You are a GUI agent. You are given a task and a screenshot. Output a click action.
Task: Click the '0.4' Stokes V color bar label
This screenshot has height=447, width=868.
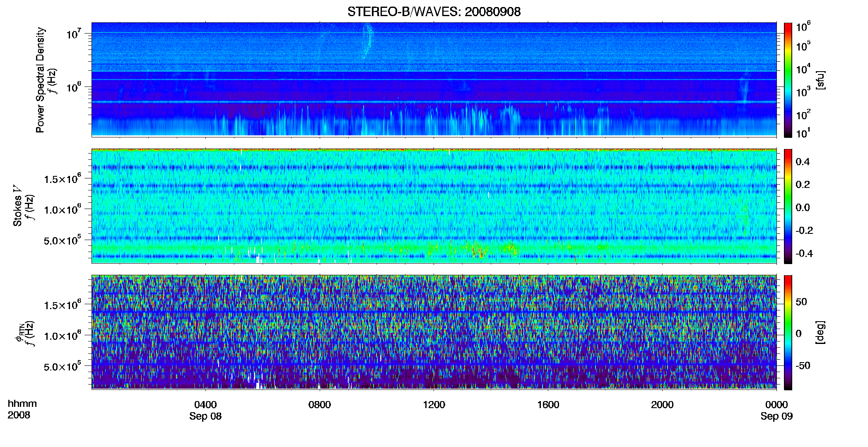803,162
